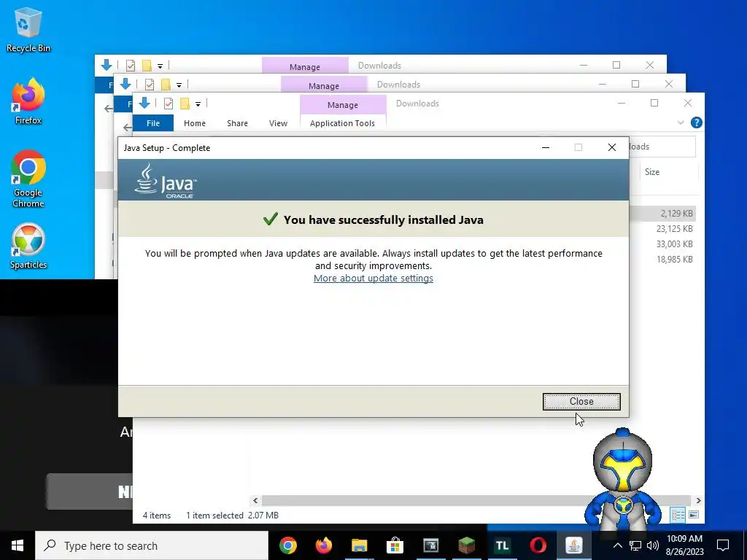
Task: Select the Manage tab in front Downloads window
Action: (343, 105)
